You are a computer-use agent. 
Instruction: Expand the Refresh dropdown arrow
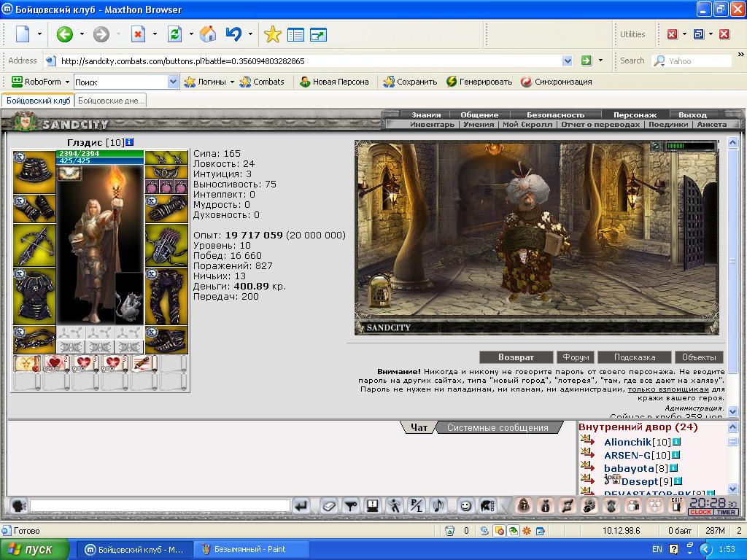[x=191, y=34]
